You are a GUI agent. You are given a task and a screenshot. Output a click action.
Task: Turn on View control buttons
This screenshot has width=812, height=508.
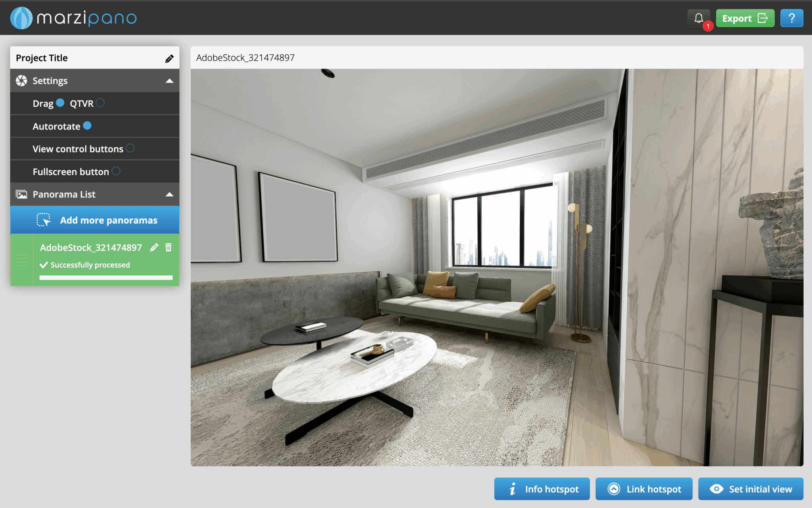pos(130,148)
